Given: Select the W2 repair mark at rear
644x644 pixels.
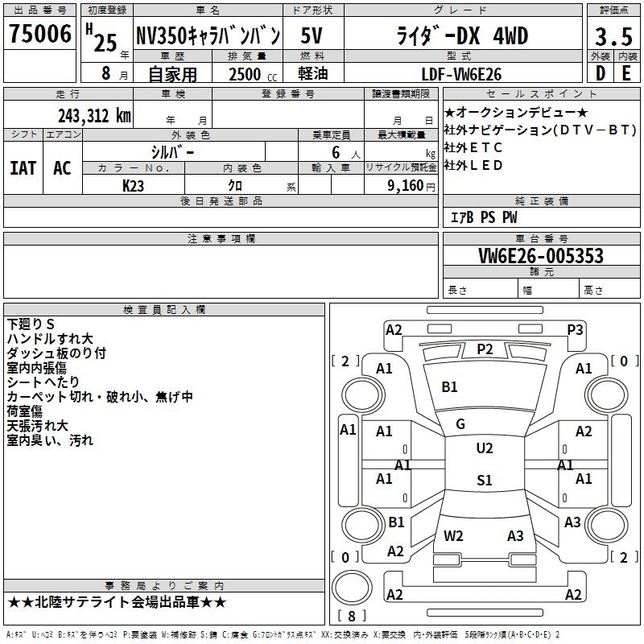Looking at the screenshot, I should coord(453,535).
